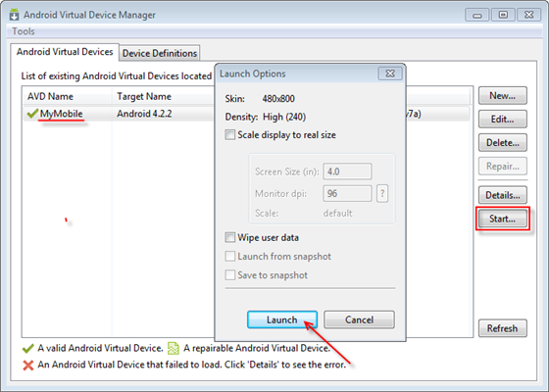
Task: Close the Launch Options dialog
Action: pyautogui.click(x=390, y=73)
